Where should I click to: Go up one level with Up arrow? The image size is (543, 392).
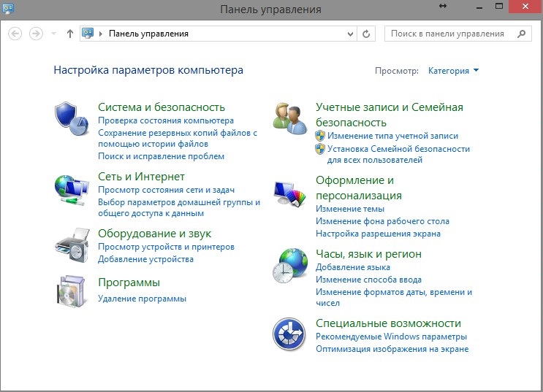[70, 34]
